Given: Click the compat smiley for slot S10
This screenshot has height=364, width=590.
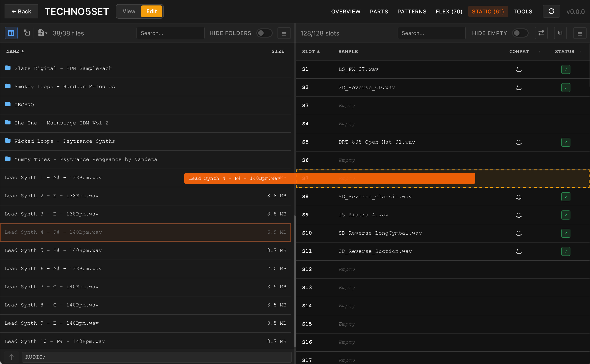Looking at the screenshot, I should (519, 233).
